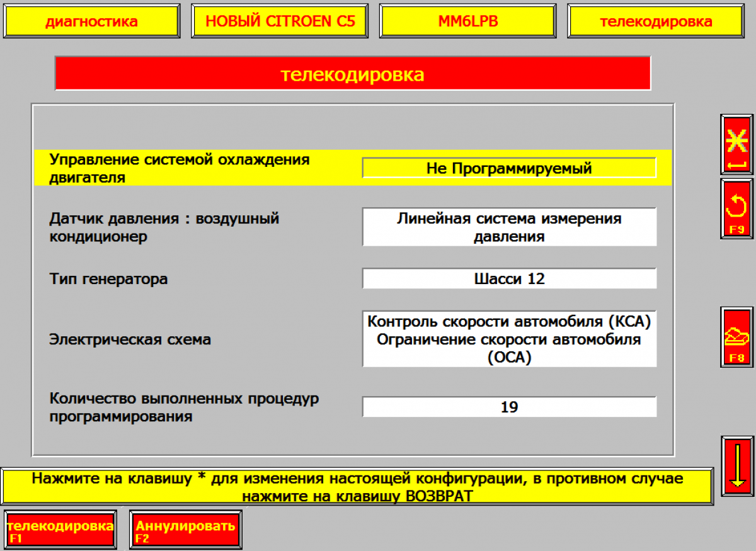The image size is (756, 551).
Task: Click the F9 return arrow icon
Action: pos(736,208)
